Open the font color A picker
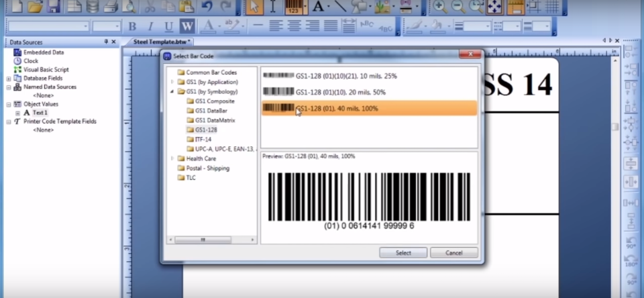The width and height of the screenshot is (644, 298). (209, 26)
